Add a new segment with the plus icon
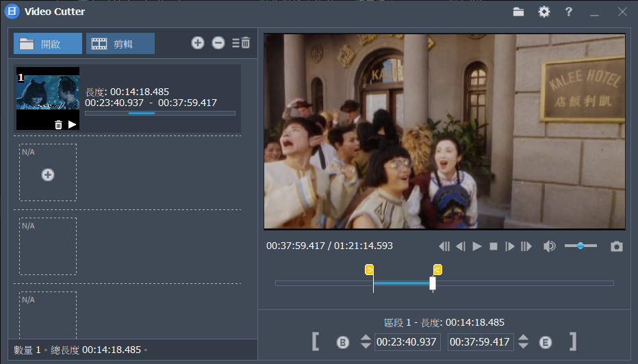Image resolution: width=638 pixels, height=364 pixels. pos(198,42)
